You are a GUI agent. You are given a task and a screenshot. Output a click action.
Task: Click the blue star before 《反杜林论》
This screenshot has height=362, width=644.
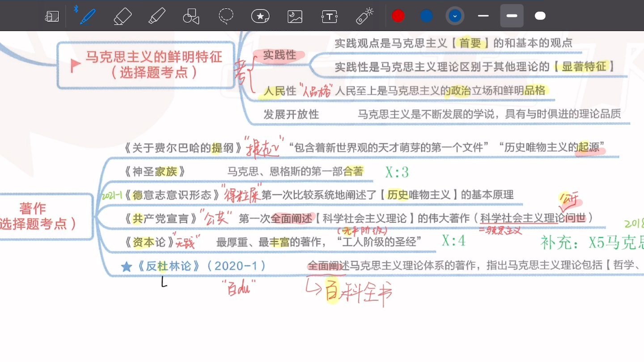point(127,267)
